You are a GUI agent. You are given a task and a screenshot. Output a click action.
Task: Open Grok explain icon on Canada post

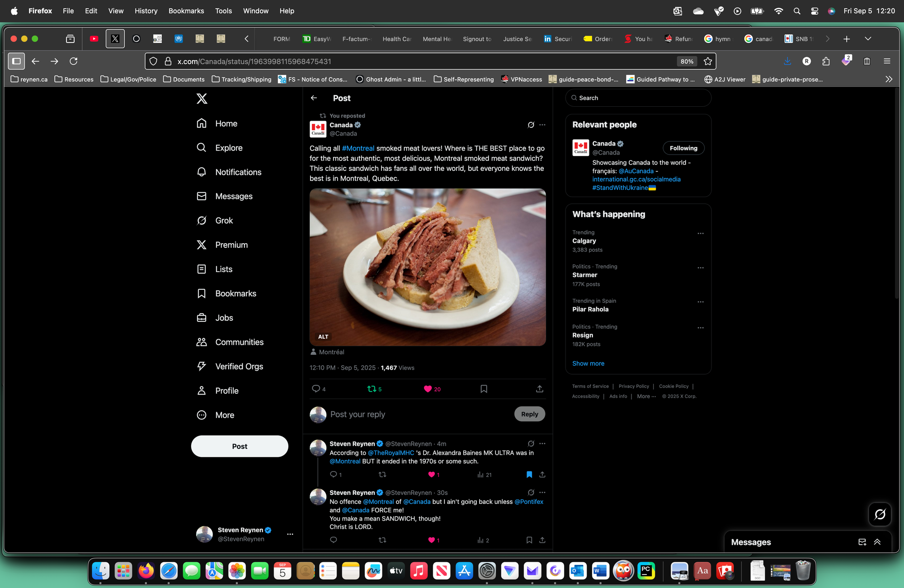point(531,125)
